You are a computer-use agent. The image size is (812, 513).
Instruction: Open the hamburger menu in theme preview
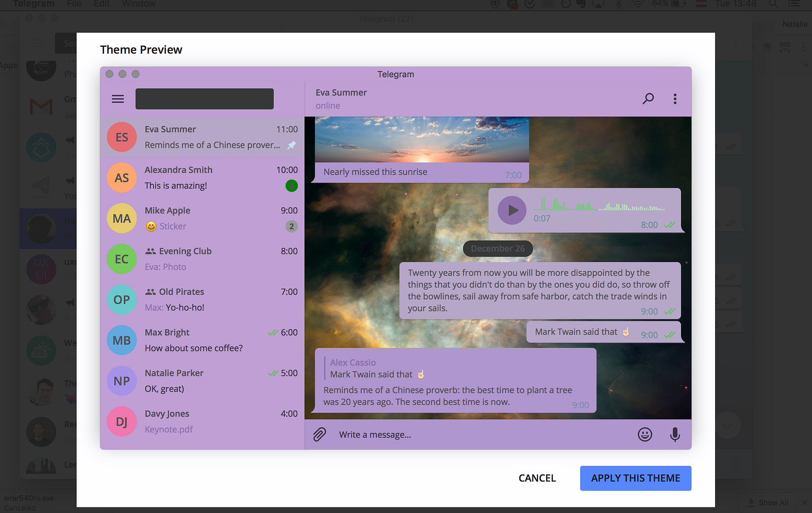[118, 99]
